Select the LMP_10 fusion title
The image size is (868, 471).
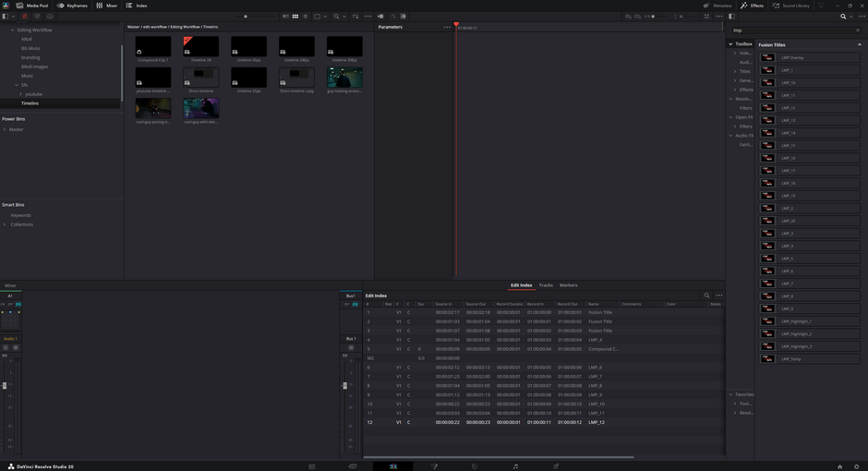809,82
